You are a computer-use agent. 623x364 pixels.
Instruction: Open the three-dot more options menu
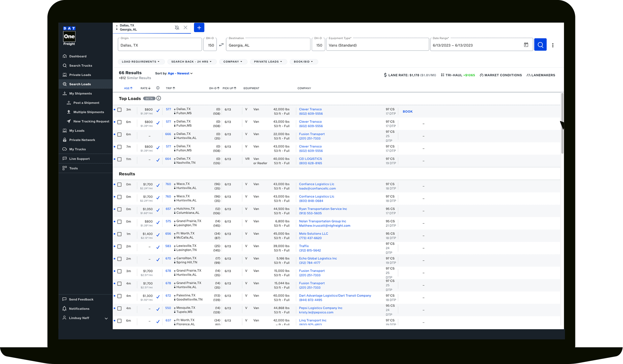tap(552, 45)
